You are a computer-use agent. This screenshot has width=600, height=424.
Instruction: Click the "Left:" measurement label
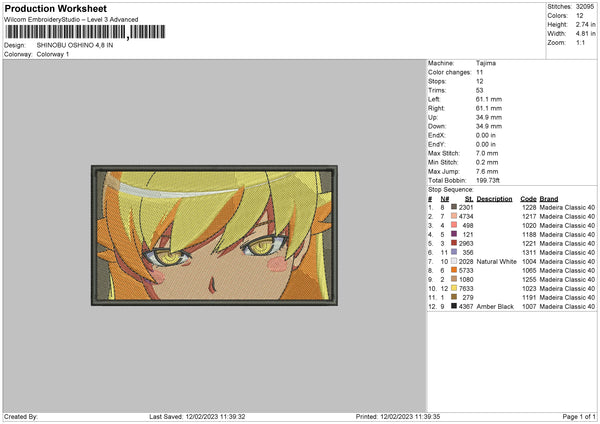click(434, 99)
